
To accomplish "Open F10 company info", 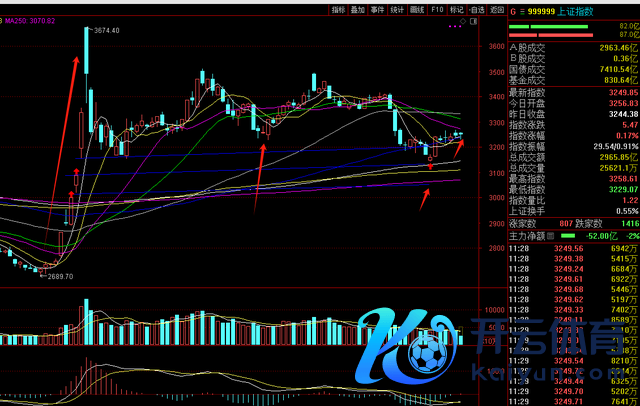I will tap(437, 9).
